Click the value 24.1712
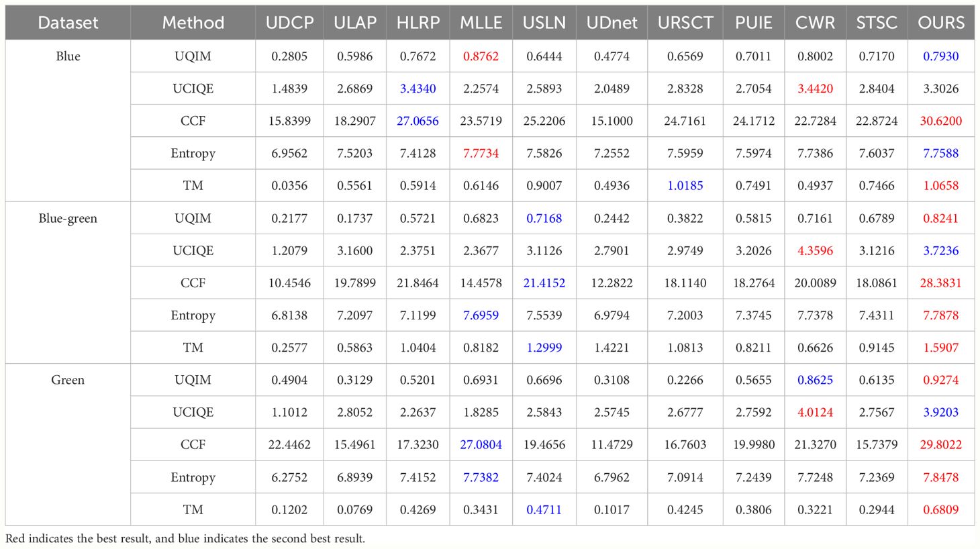This screenshot has height=549, width=980. point(754,121)
